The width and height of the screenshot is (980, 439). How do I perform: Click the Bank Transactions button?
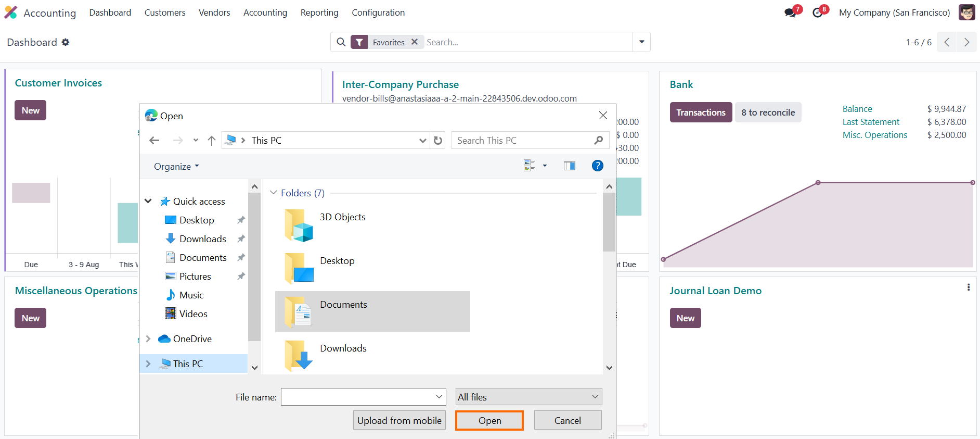(701, 112)
